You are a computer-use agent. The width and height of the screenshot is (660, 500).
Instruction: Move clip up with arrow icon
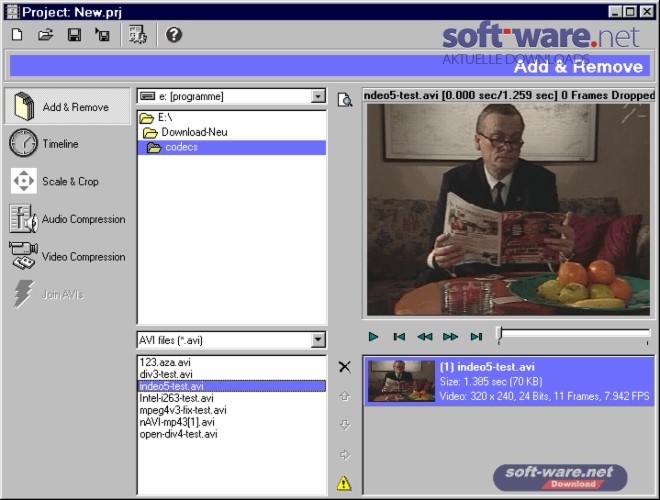[x=345, y=396]
